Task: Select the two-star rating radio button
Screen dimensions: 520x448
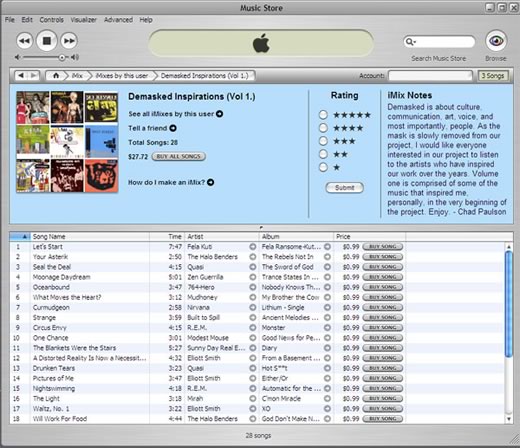Action: point(323,154)
